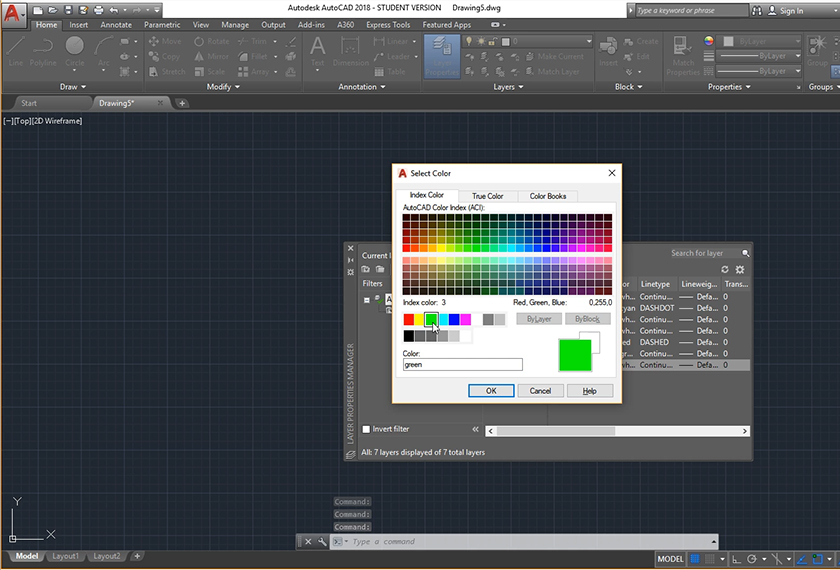Click the layer settings gear icon
840x570 pixels.
click(x=740, y=269)
